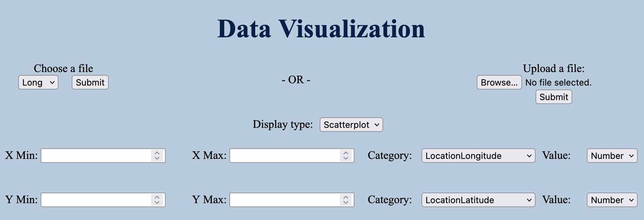644x220 pixels.
Task: Click into the X Min input field
Action: click(96, 156)
